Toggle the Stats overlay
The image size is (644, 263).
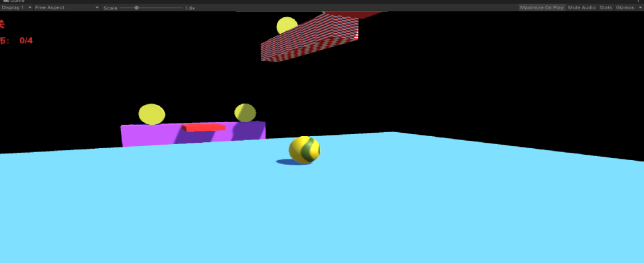pos(605,7)
